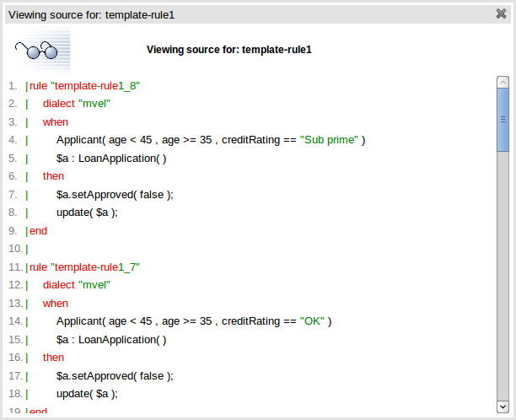The height and width of the screenshot is (420, 516).
Task: Click 'update( $a );' on line 8
Action: [87, 213]
